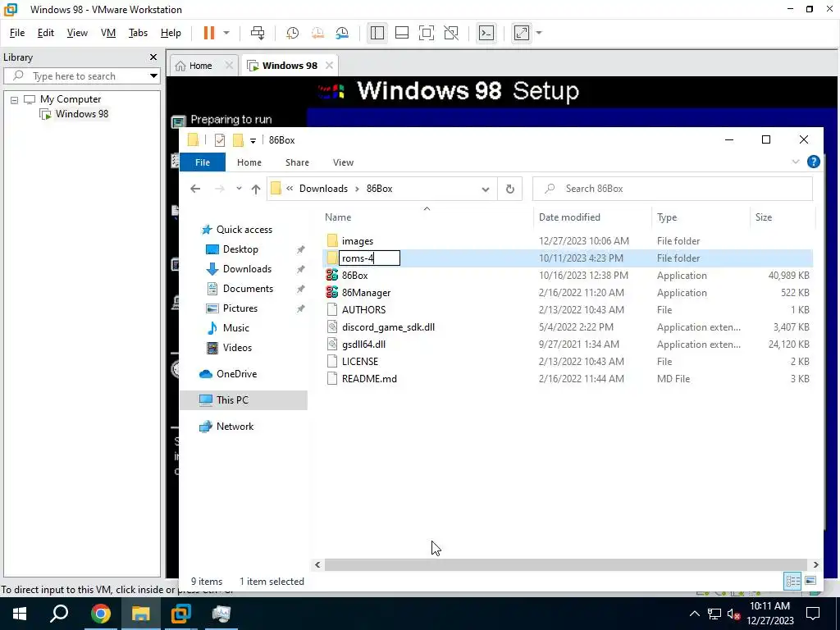Enter full screen mode icon in VMware
The image size is (840, 630).
coord(427,33)
